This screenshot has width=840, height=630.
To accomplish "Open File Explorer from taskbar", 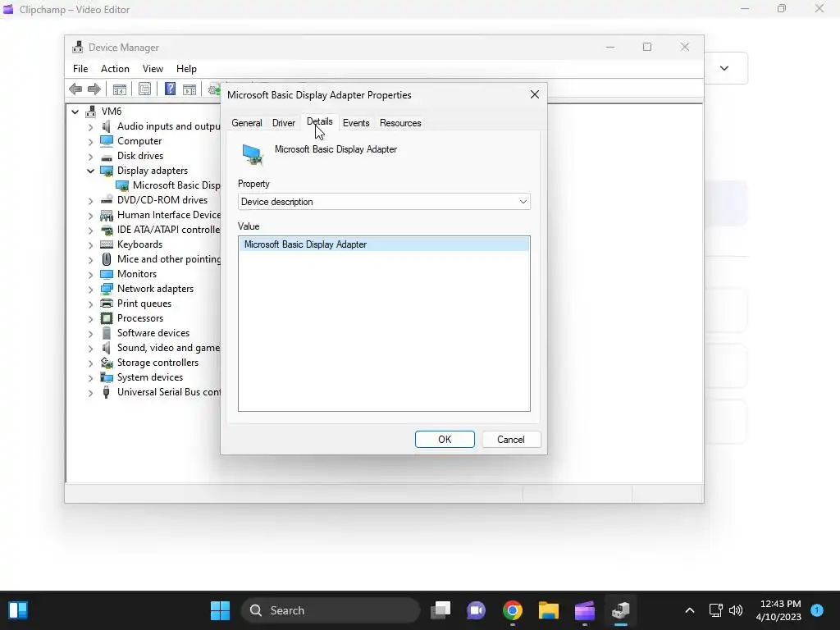I will click(549, 610).
